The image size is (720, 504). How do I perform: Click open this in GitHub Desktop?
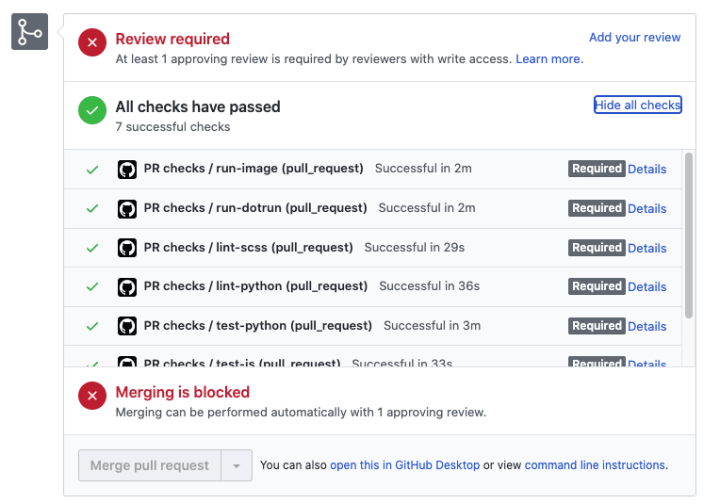point(404,465)
